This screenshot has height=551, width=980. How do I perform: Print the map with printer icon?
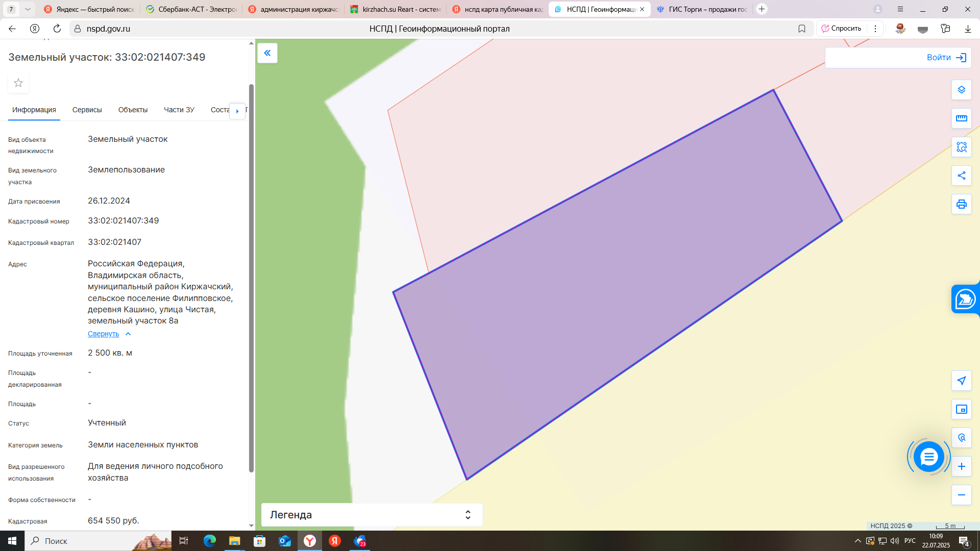[961, 204]
